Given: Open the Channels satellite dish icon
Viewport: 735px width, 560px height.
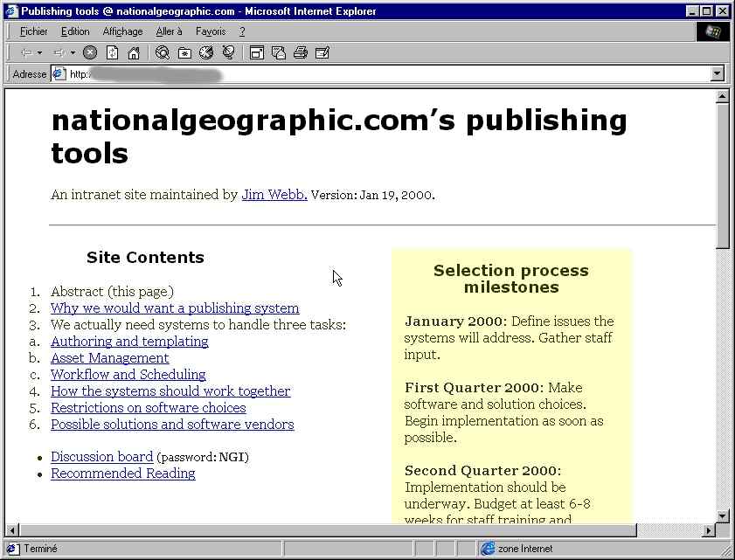Looking at the screenshot, I should [228, 52].
